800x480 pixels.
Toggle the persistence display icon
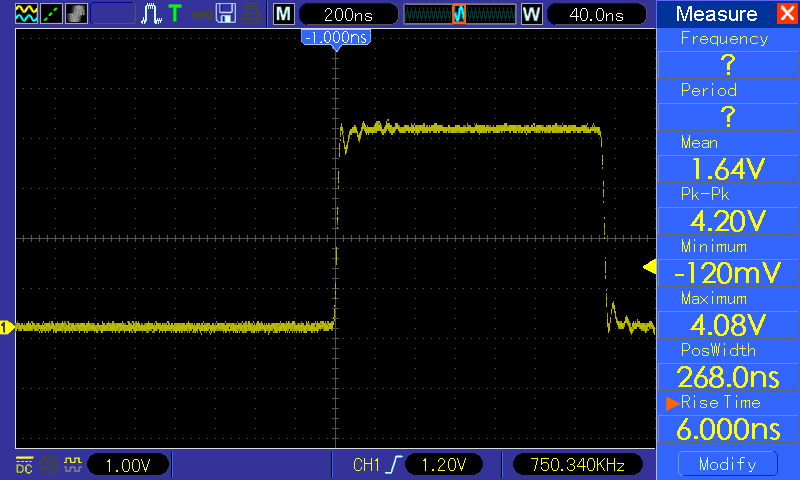77,14
